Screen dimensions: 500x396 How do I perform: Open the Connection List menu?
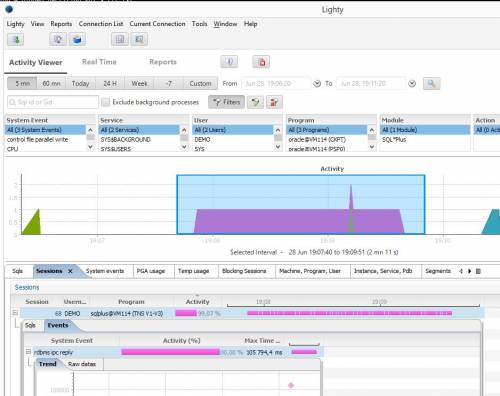point(101,24)
